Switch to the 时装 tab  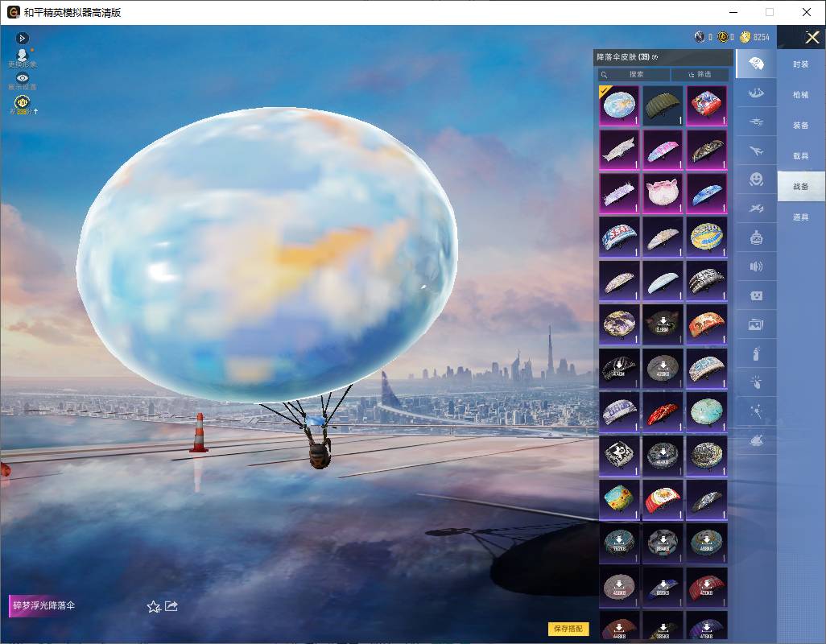(801, 64)
